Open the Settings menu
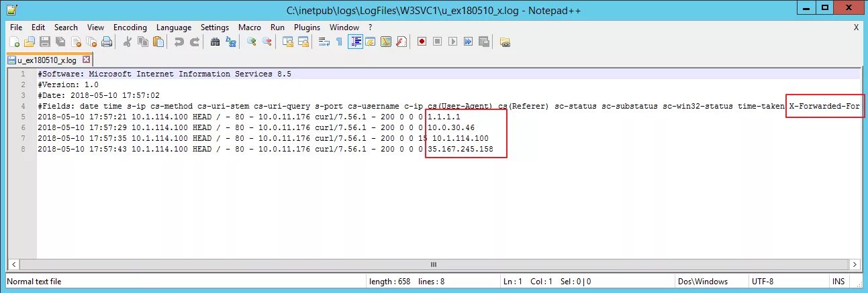The width and height of the screenshot is (868, 293). [215, 27]
